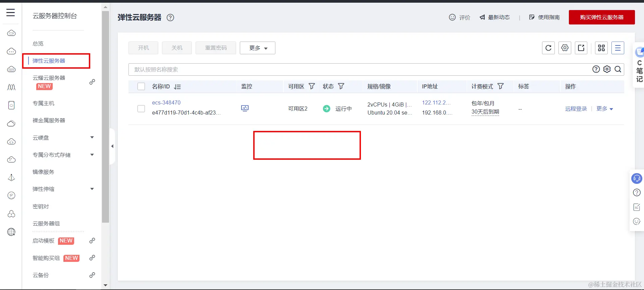Open the toolbar 更多 dropdown

coord(258,48)
